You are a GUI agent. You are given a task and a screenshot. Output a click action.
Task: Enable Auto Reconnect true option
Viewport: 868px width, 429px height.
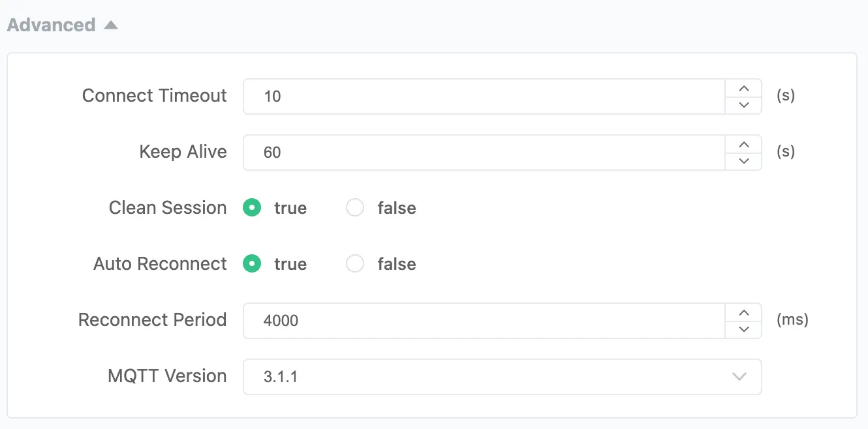(x=252, y=264)
